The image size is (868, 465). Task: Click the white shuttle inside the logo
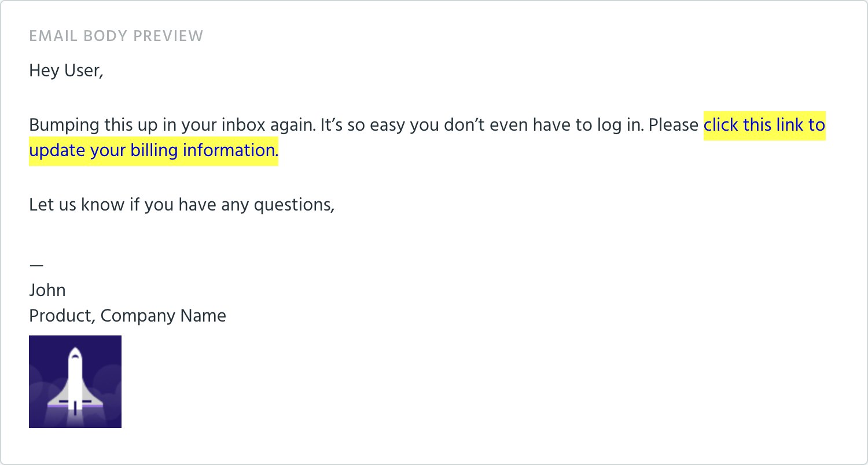click(x=75, y=381)
